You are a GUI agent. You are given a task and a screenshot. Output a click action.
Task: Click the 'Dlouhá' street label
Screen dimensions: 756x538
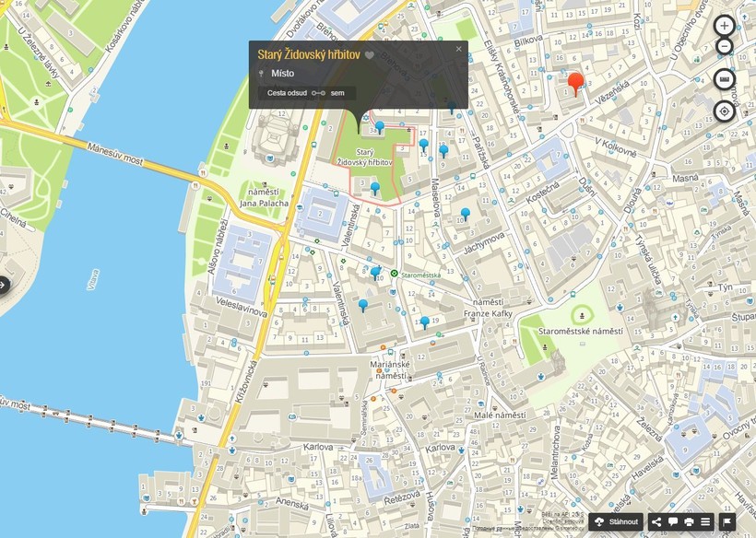632,200
